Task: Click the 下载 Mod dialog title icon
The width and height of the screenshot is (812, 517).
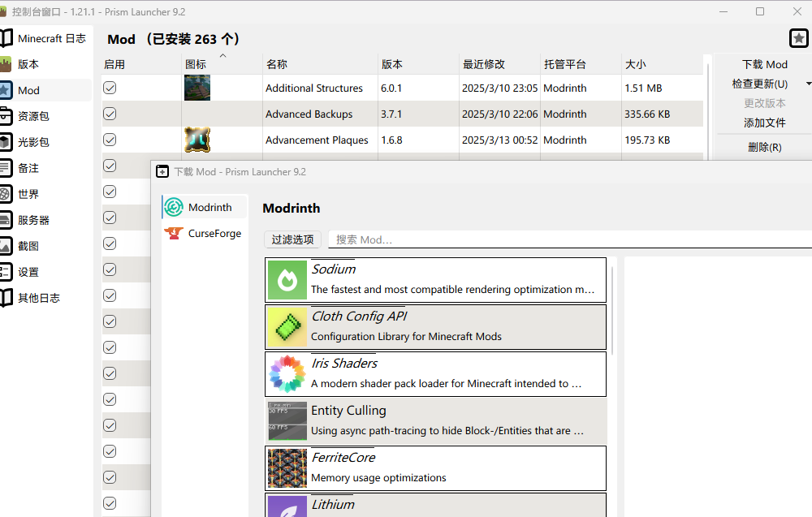Action: coord(162,171)
